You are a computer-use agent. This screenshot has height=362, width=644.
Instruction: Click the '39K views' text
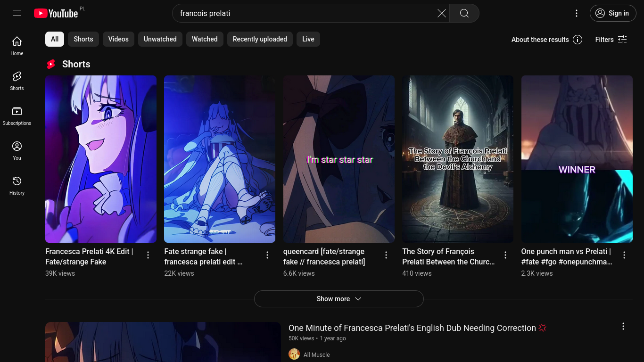coord(60,273)
